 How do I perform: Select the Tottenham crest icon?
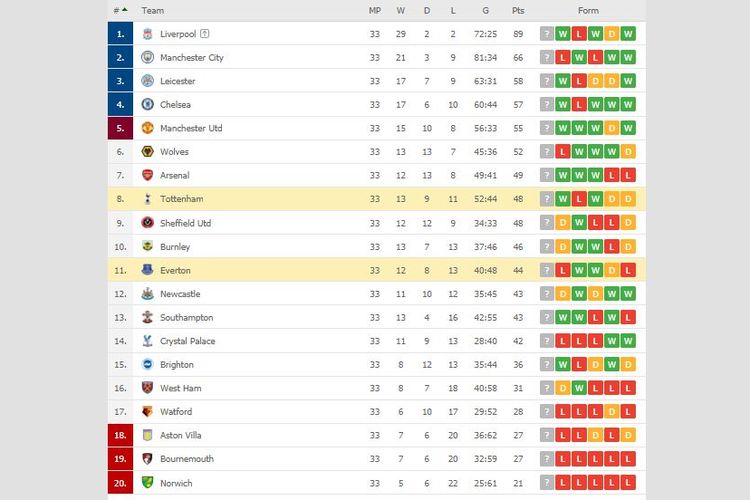(x=147, y=199)
